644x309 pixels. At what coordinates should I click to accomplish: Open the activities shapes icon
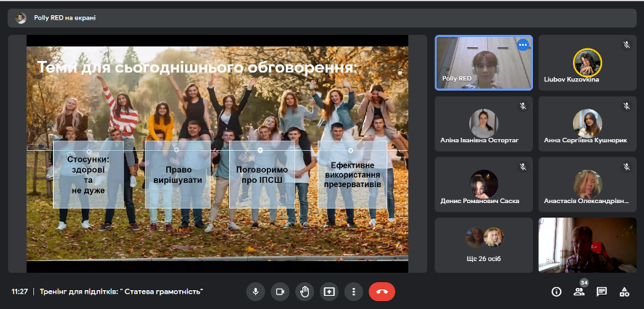pos(624,292)
